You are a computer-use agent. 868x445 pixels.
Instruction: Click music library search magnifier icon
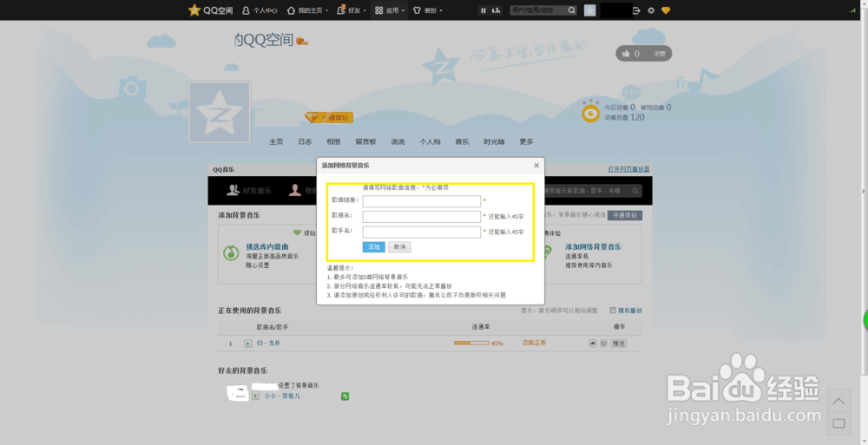tap(635, 190)
